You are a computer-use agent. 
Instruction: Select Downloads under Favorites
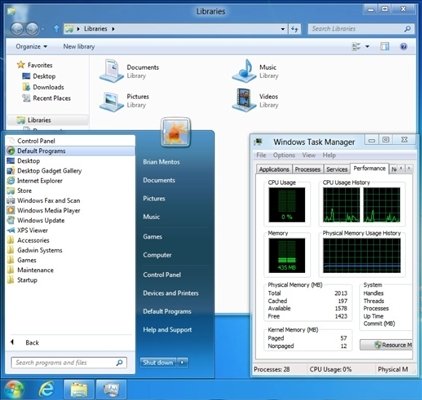(x=43, y=87)
